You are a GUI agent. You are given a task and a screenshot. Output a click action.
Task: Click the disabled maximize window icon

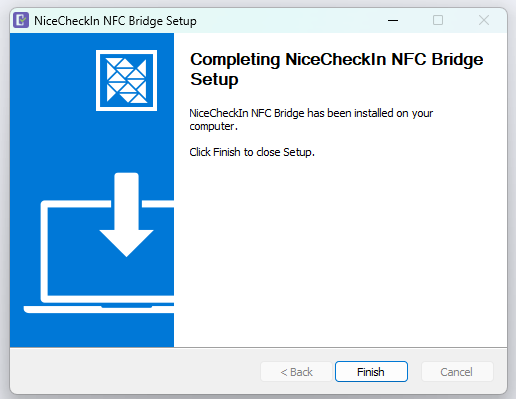[x=438, y=20]
